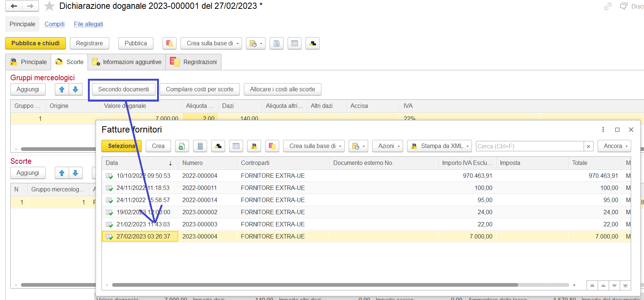Go to previous row navigation arrow
644x300 pixels.
(603, 286)
